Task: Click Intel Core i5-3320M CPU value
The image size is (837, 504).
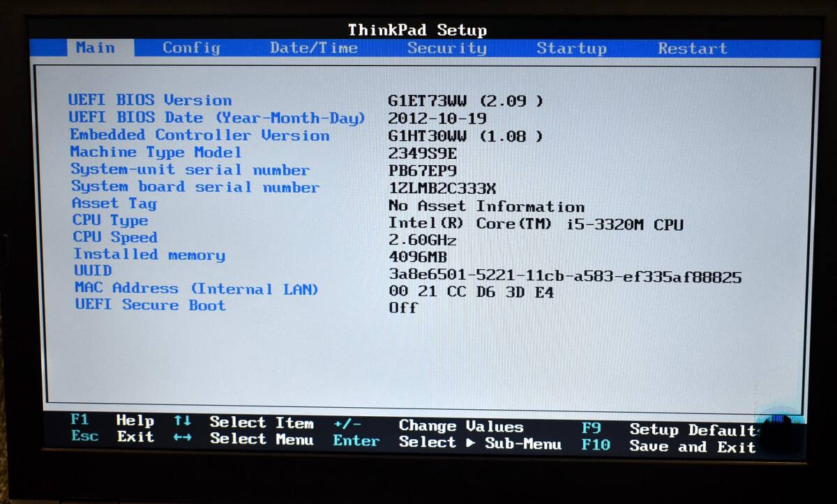Action: 536,224
